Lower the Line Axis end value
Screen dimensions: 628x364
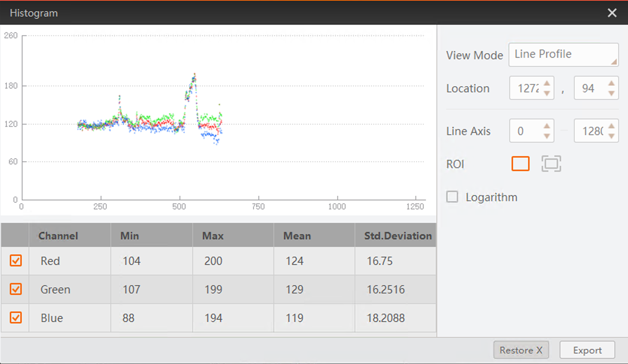click(x=611, y=136)
